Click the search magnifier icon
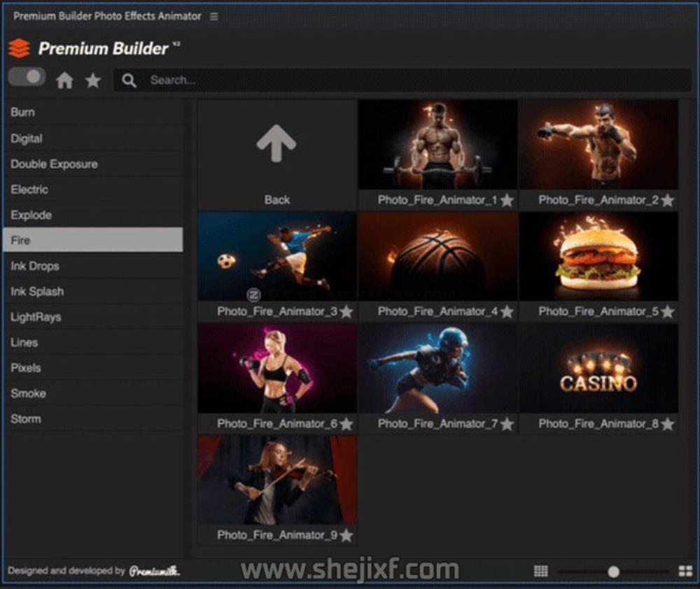Image resolution: width=700 pixels, height=589 pixels. click(129, 80)
